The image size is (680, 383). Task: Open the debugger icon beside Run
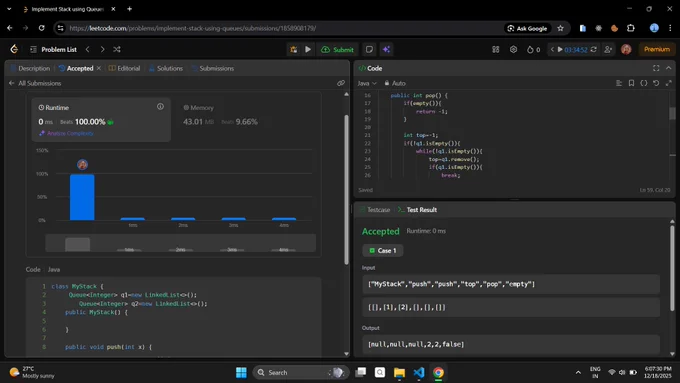click(x=294, y=49)
